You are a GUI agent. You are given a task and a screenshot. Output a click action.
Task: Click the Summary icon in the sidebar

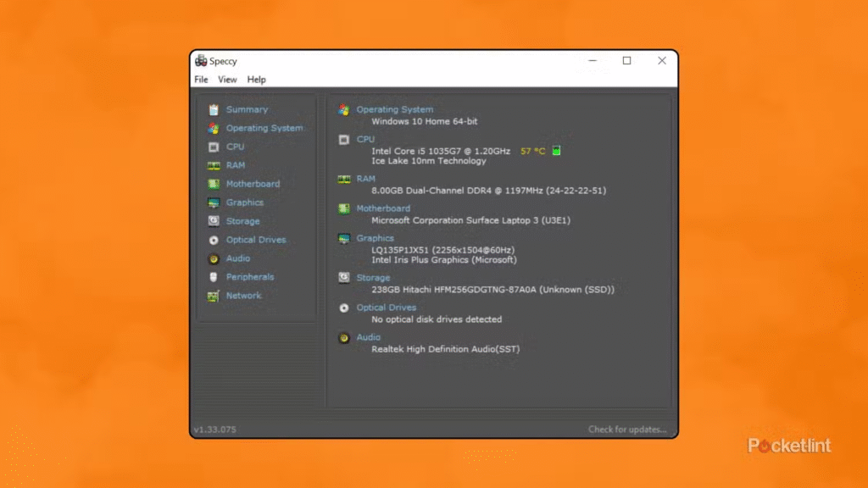coord(214,109)
